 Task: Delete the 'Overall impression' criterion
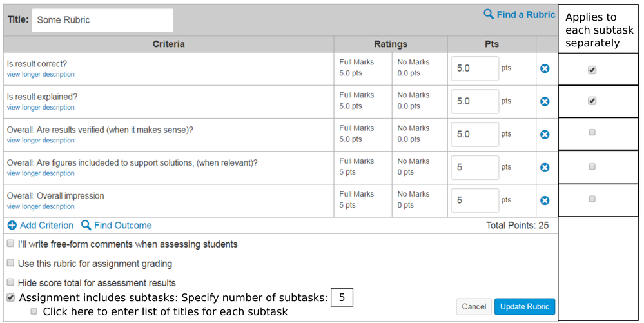pyautogui.click(x=545, y=200)
